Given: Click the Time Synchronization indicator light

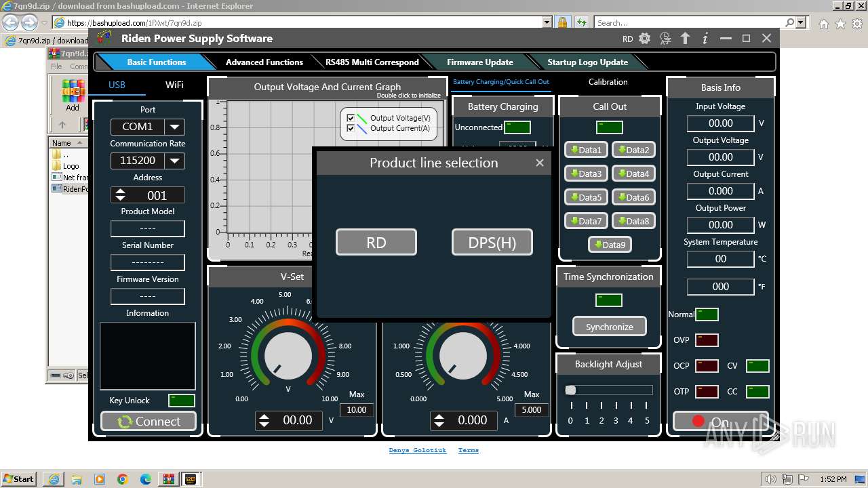Looking at the screenshot, I should tap(608, 300).
